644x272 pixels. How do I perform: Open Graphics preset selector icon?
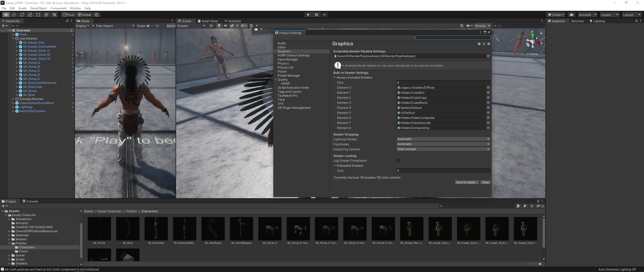484,44
